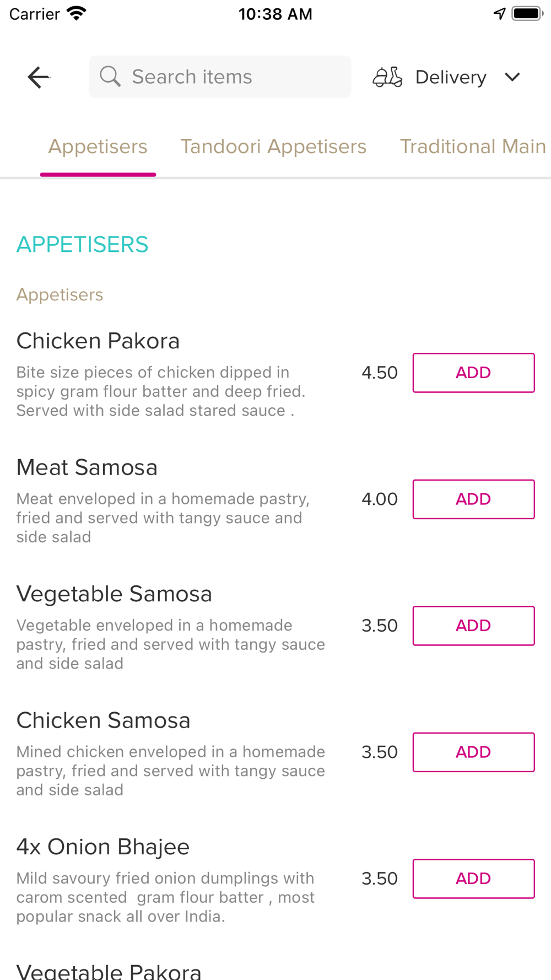Open the Delivery order type selector
The height and width of the screenshot is (980, 551).
pyautogui.click(x=447, y=77)
